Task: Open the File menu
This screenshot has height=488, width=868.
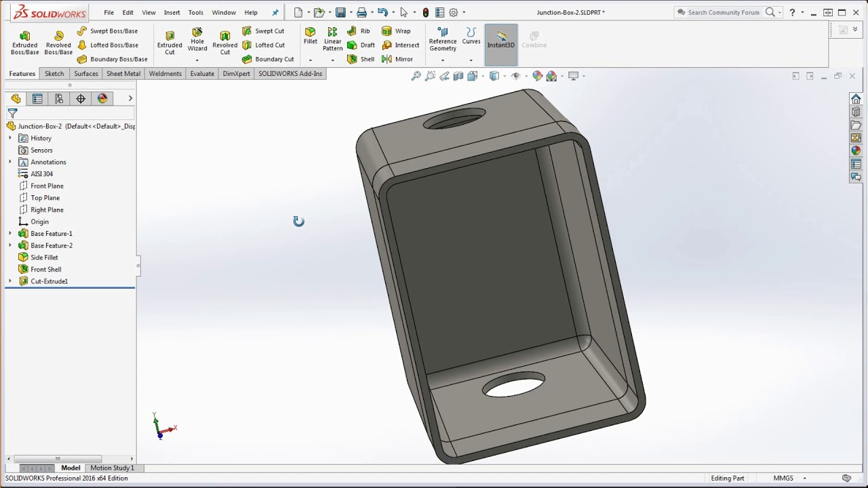Action: [108, 12]
